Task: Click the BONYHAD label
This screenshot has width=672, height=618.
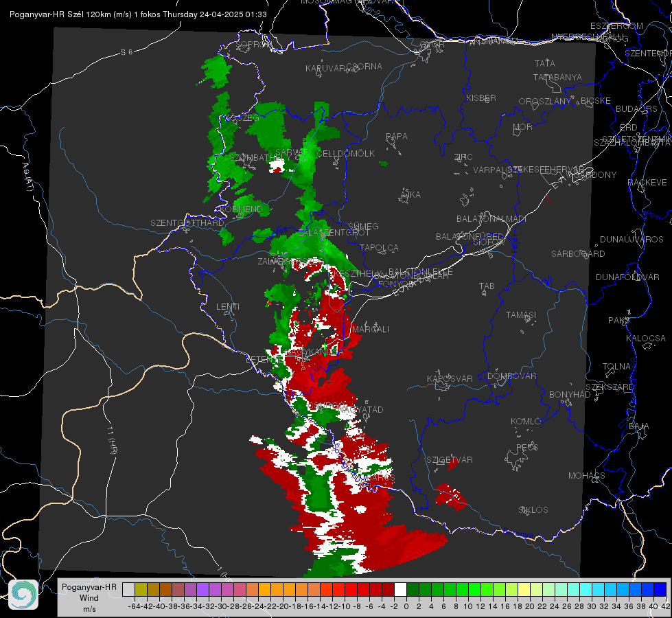Action: tap(570, 395)
